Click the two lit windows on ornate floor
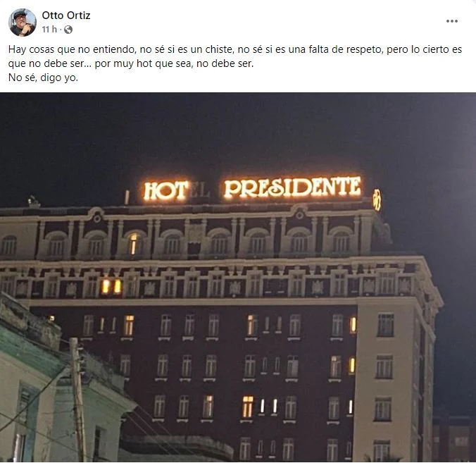The width and height of the screenshot is (476, 463). tap(111, 287)
